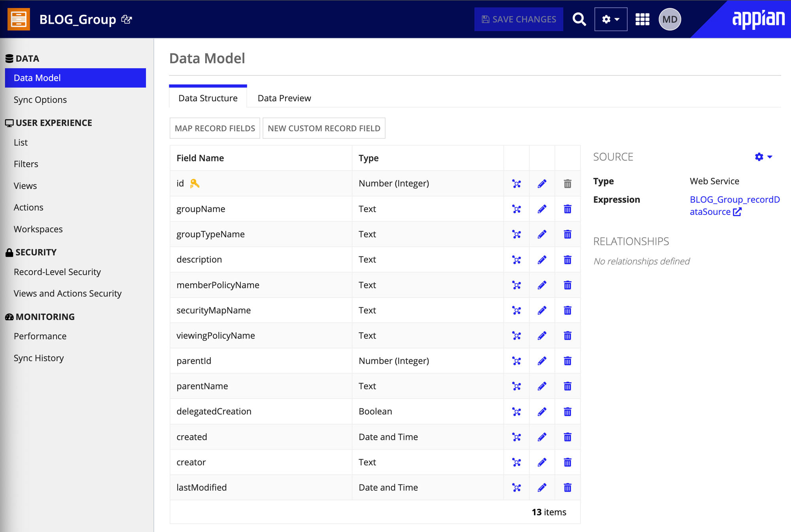Click relationship icon for delegatedCreation row
Viewport: 791px width, 532px height.
tap(517, 411)
